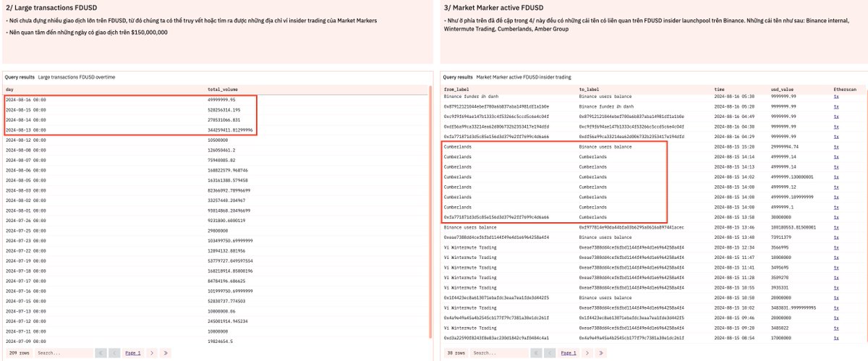Open tx link for 2024-08-15 15:28 row

pyautogui.click(x=836, y=146)
